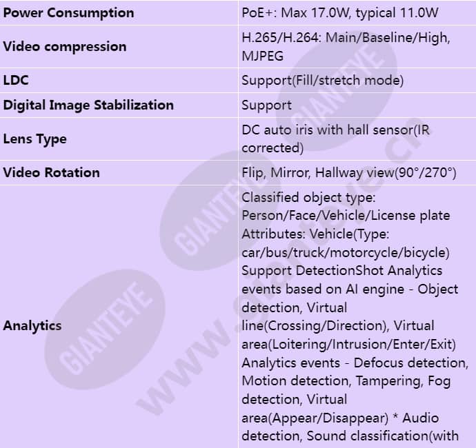Click the Video compression row label
Image resolution: width=476 pixels, height=448 pixels.
pyautogui.click(x=65, y=47)
